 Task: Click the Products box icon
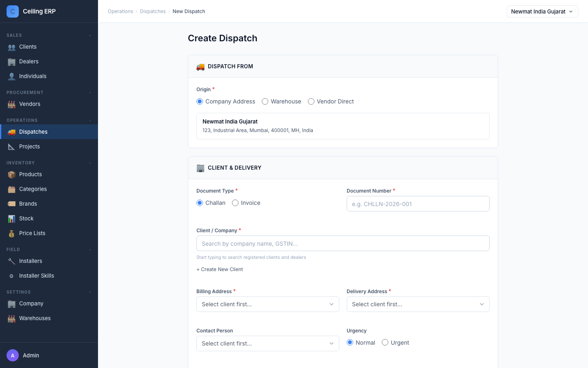pyautogui.click(x=11, y=175)
